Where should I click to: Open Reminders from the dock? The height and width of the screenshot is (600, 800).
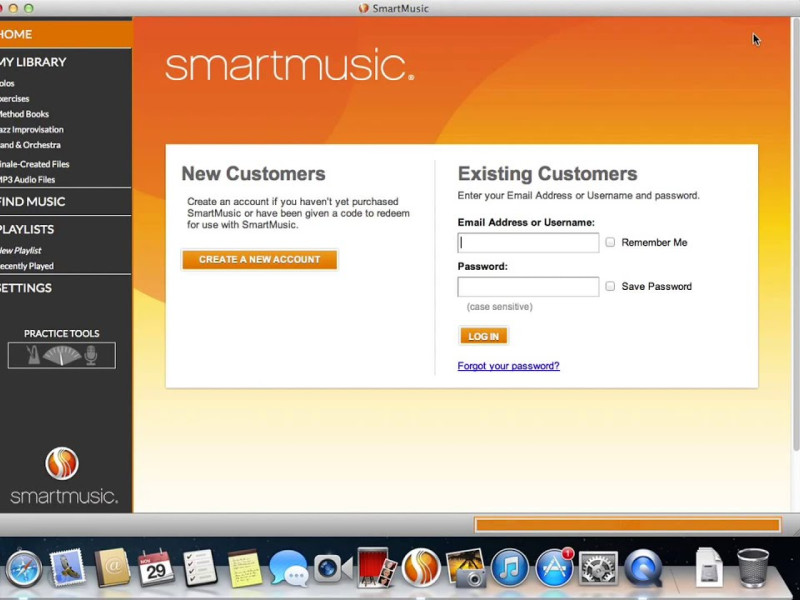point(200,568)
